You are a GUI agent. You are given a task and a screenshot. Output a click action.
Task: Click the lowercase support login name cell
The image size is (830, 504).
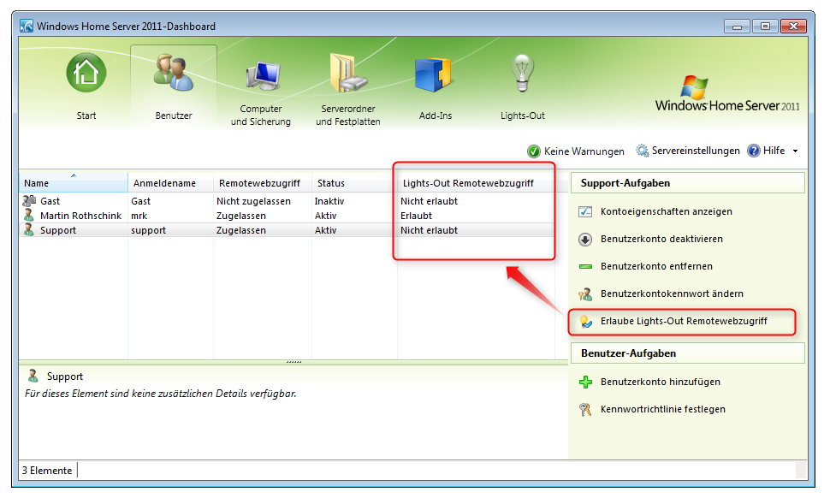148,231
